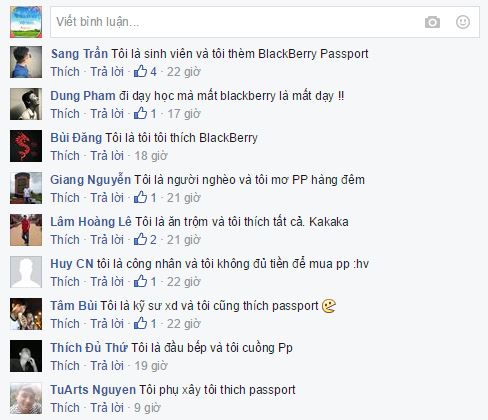488x420 pixels.
Task: Open thumbs-up count on Dung Pham's comment
Action: coord(145,113)
